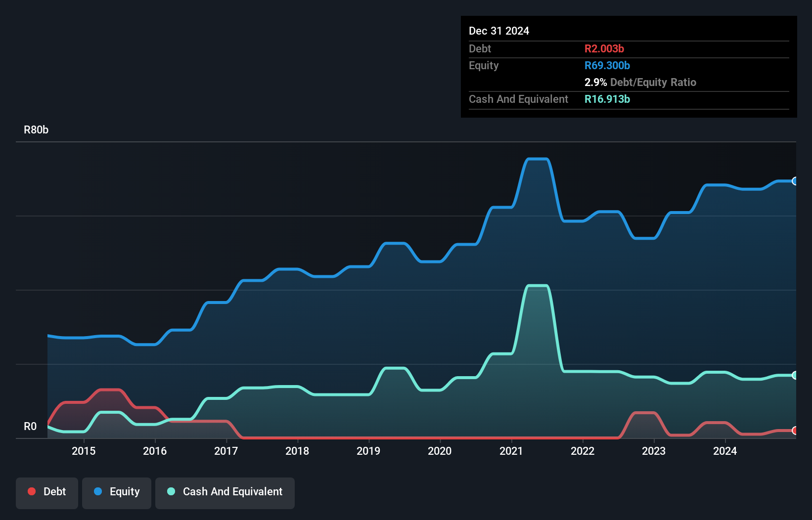Image resolution: width=812 pixels, height=520 pixels.
Task: Select the Equity end-point marker on chart
Action: click(x=795, y=181)
